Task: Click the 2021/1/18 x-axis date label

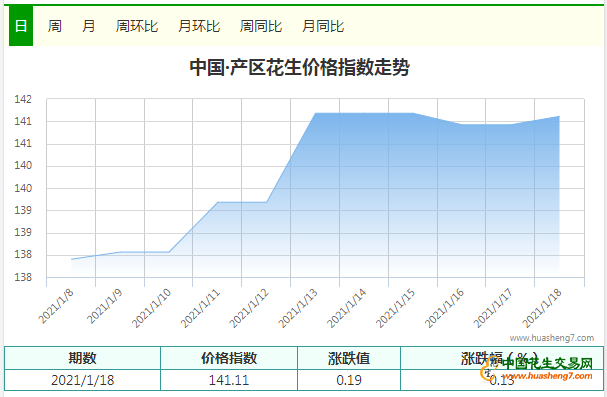Action: click(x=542, y=308)
